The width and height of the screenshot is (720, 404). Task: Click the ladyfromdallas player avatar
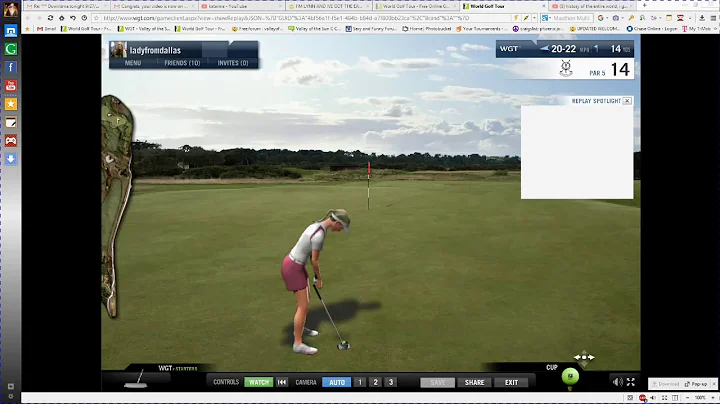118,50
